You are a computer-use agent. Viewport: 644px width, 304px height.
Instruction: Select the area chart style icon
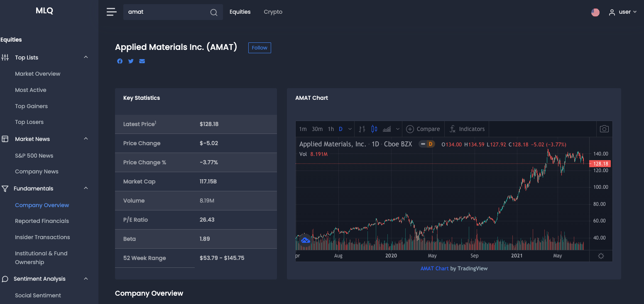click(387, 129)
